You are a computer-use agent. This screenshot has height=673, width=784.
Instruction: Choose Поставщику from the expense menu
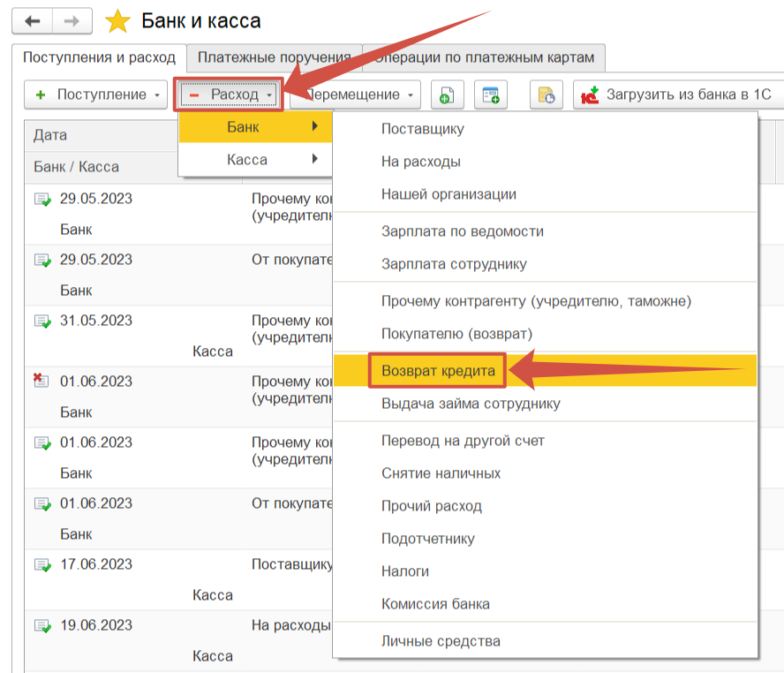tap(422, 129)
